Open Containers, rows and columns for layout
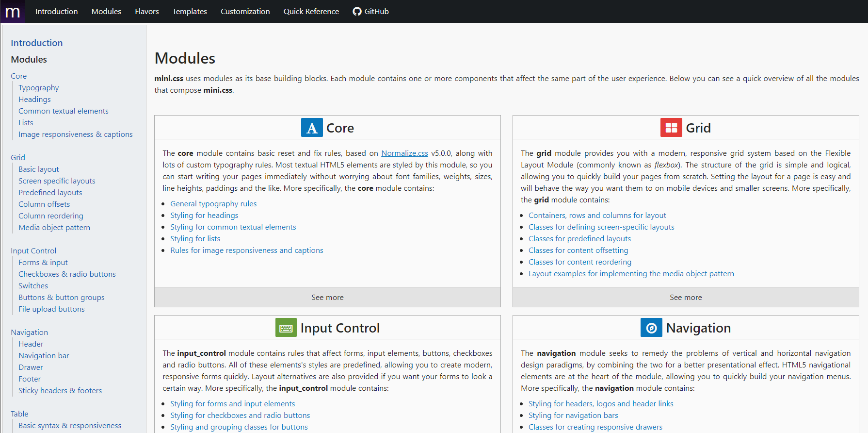Screen dimensions: 868x433 (x=597, y=216)
